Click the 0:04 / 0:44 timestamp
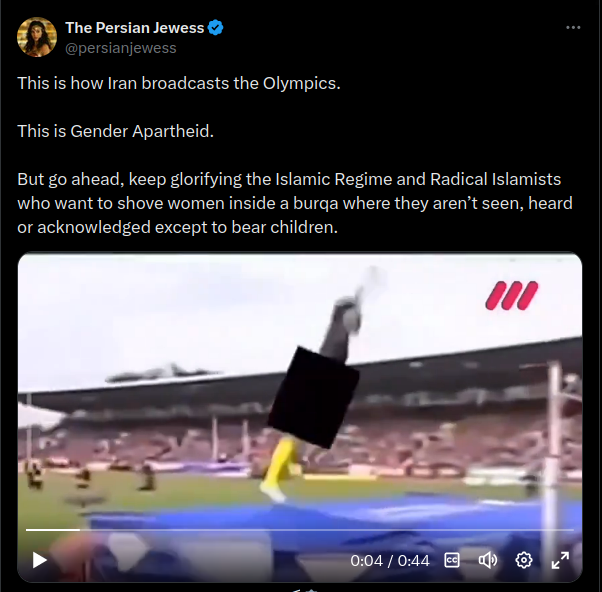Image resolution: width=602 pixels, height=592 pixels. point(390,561)
